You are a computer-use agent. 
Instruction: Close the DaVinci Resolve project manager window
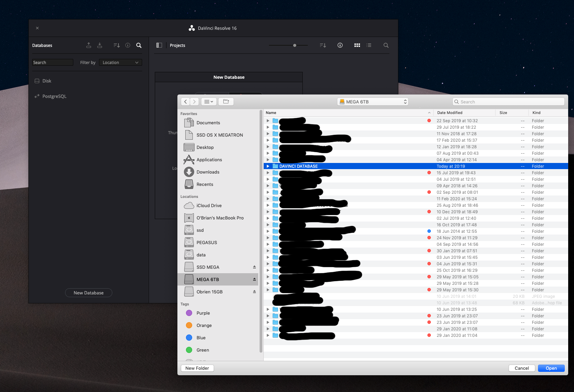[37, 28]
